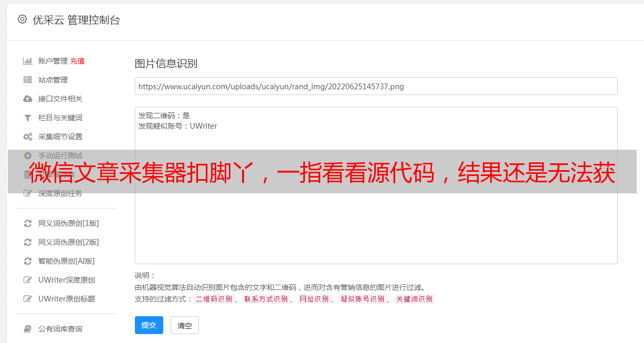Select the 疑似账号识别 filter tag
Screen dimensions: 644x343
pos(362,299)
